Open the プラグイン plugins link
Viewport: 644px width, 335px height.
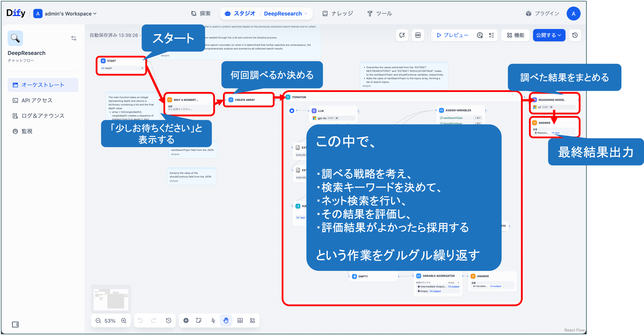(542, 14)
